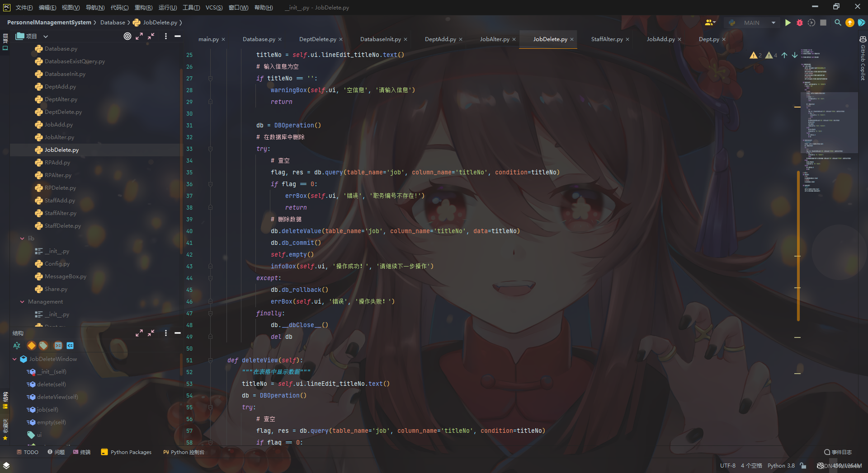Toggle read-only lock icon in status bar
Image resolution: width=868 pixels, height=473 pixels.
[803, 465]
